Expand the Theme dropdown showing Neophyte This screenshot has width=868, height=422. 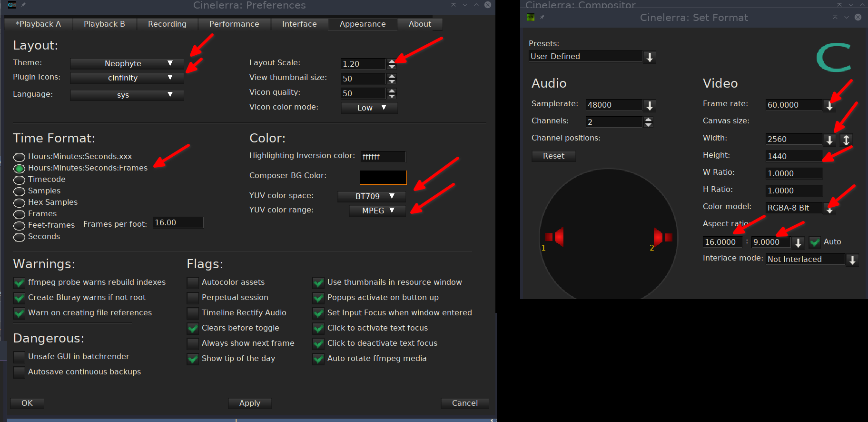pos(127,63)
